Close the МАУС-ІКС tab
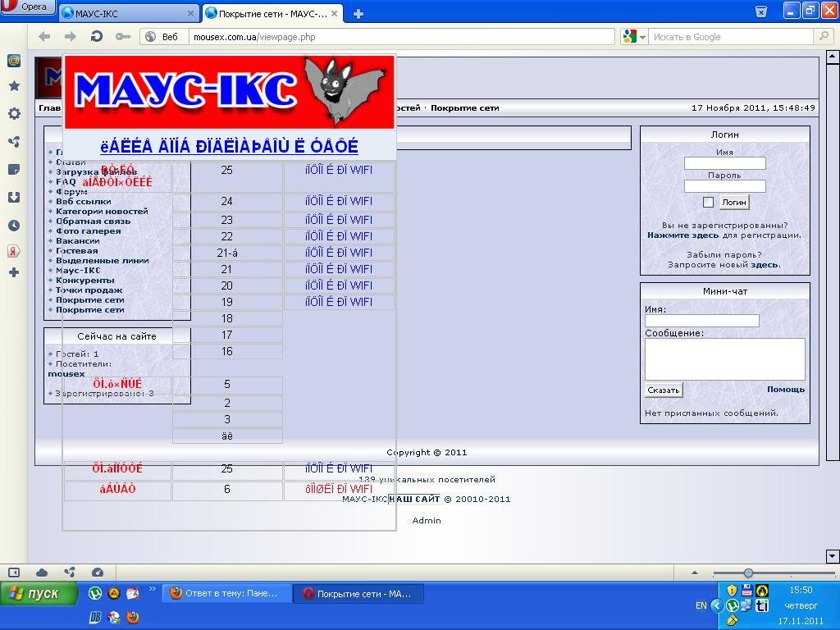This screenshot has width=840, height=630. click(x=190, y=13)
